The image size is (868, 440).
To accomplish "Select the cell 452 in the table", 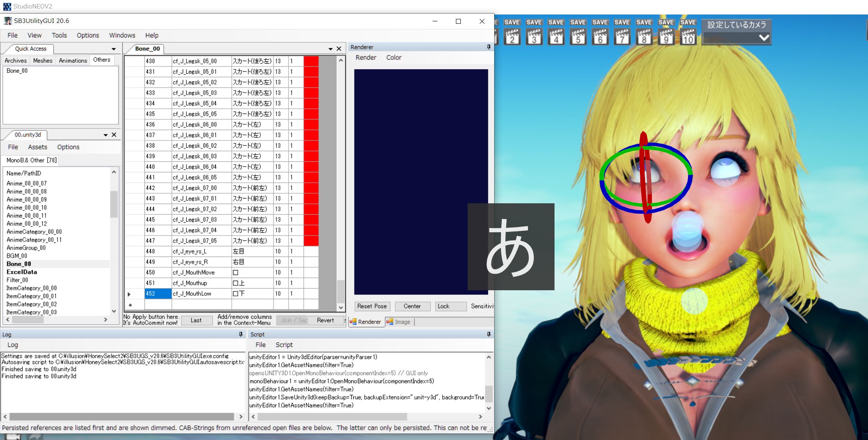I will [158, 294].
